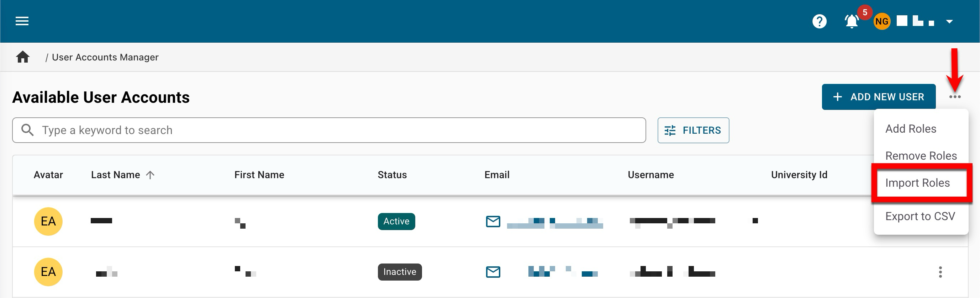Click email envelope icon for Active user
980x298 pixels.
(x=493, y=221)
